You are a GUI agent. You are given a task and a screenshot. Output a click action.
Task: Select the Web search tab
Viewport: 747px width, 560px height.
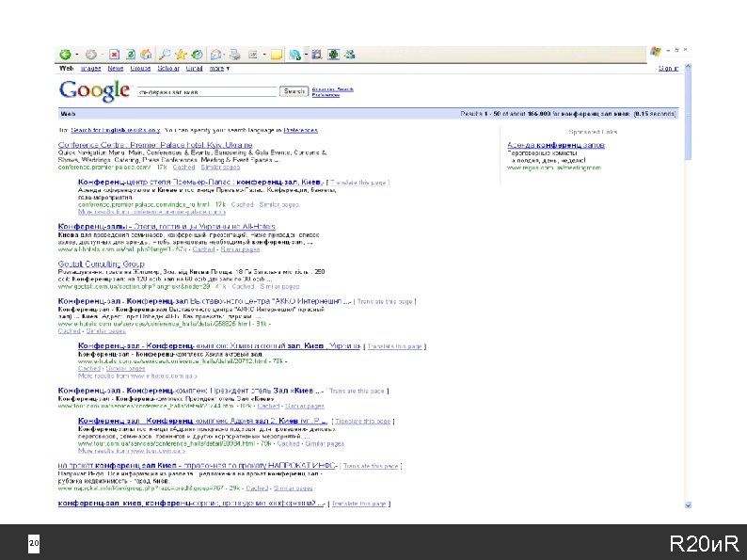click(66, 68)
